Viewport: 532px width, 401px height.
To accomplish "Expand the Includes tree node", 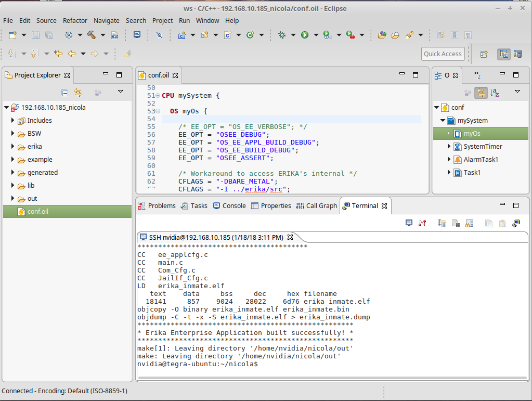I will (12, 121).
